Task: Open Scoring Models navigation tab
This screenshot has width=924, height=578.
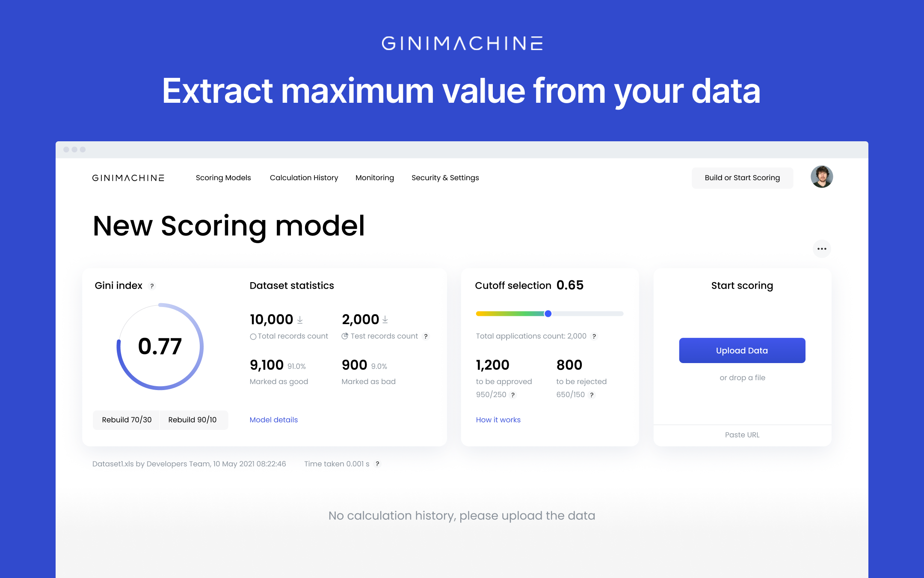Action: point(224,177)
